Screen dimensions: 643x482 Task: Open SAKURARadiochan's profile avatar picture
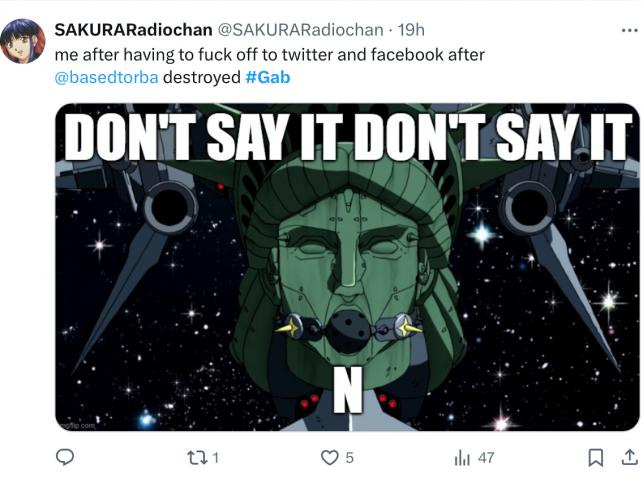pyautogui.click(x=23, y=41)
